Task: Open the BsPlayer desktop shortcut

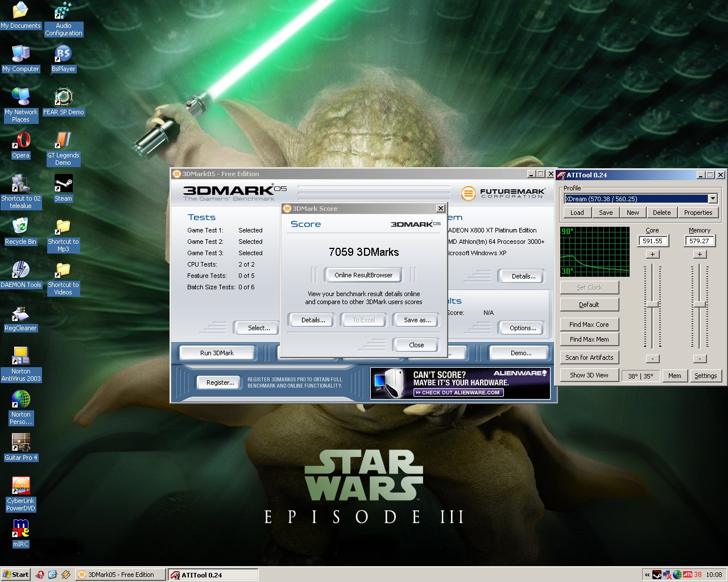Action: [x=63, y=55]
